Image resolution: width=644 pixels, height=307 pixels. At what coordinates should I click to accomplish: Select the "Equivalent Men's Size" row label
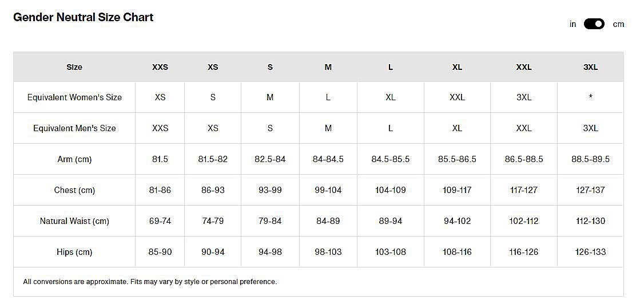[x=74, y=128]
